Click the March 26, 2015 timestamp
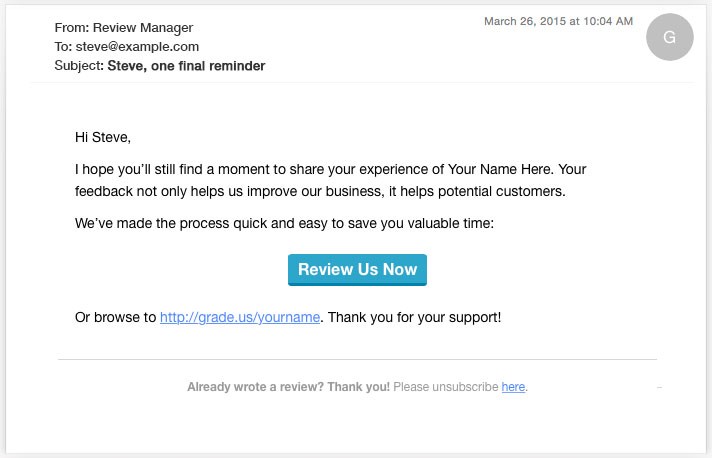The height and width of the screenshot is (458, 712). [558, 21]
